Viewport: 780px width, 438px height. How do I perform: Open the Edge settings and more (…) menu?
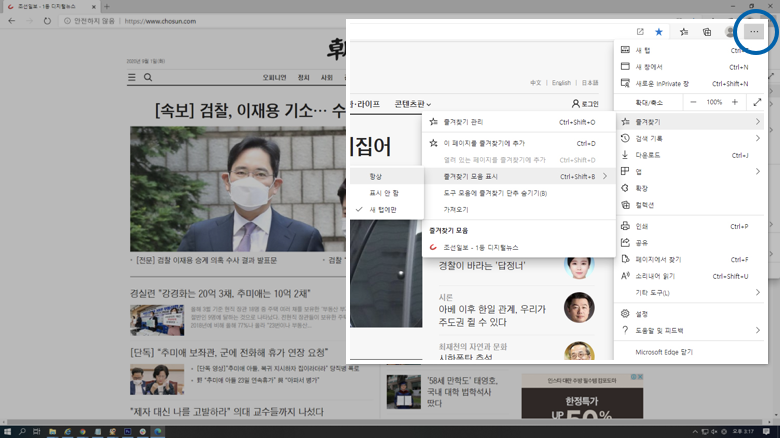(x=754, y=32)
